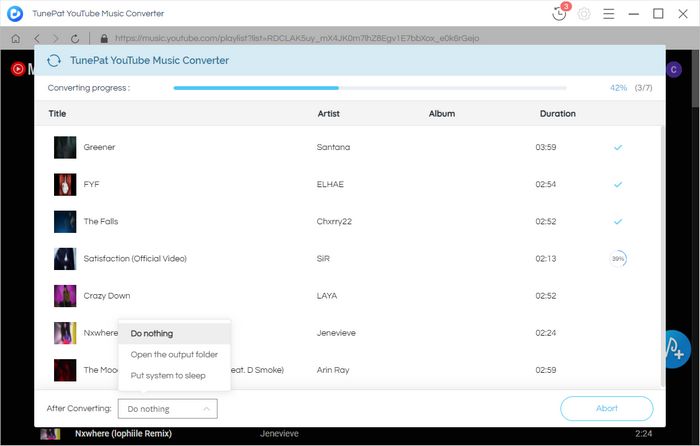700x446 pixels.
Task: Click artist name Jenevieve in list
Action: point(336,333)
